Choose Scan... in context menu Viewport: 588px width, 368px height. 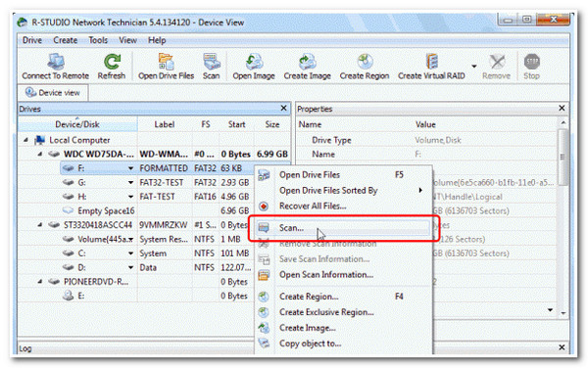point(343,228)
